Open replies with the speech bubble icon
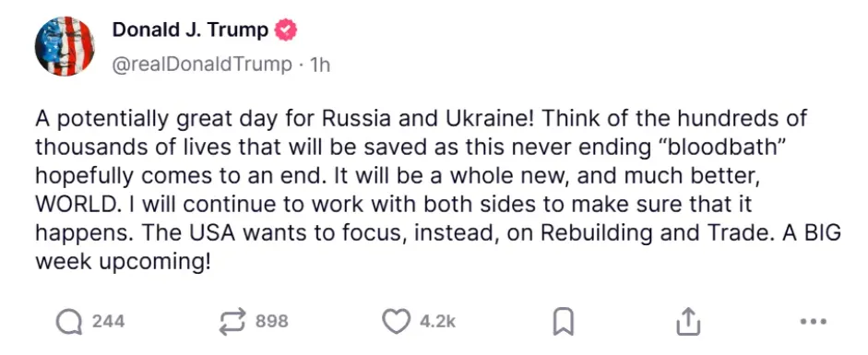The image size is (868, 355). pos(69,321)
